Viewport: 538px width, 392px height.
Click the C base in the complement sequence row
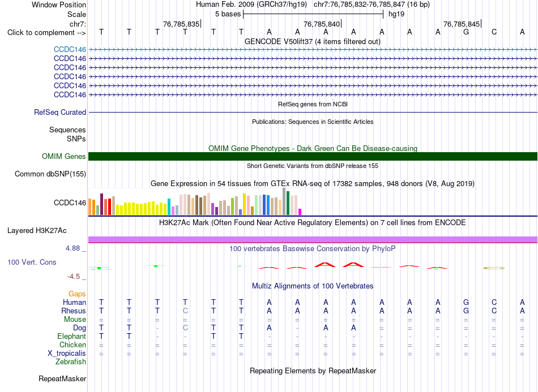point(494,32)
